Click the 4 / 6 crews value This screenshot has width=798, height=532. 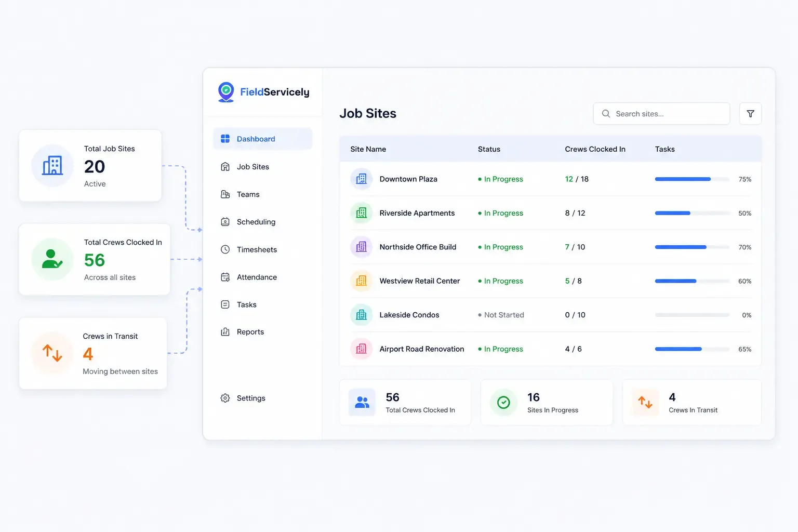click(x=573, y=349)
